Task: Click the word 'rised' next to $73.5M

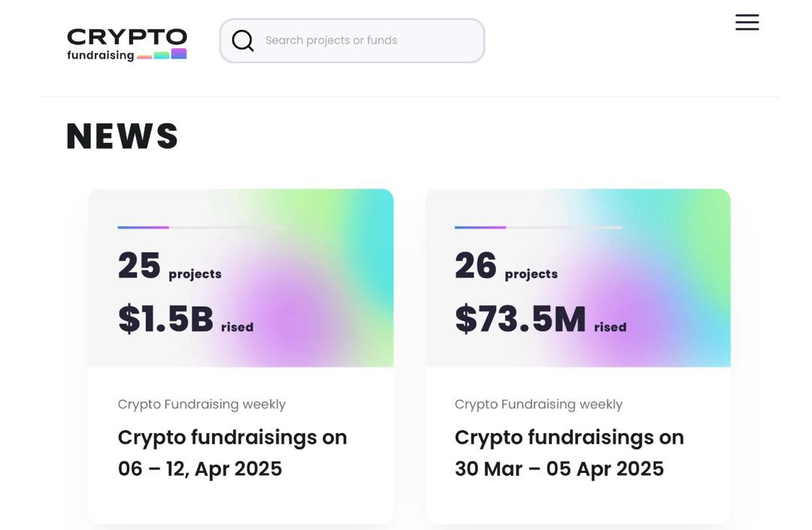Action: [x=611, y=328]
